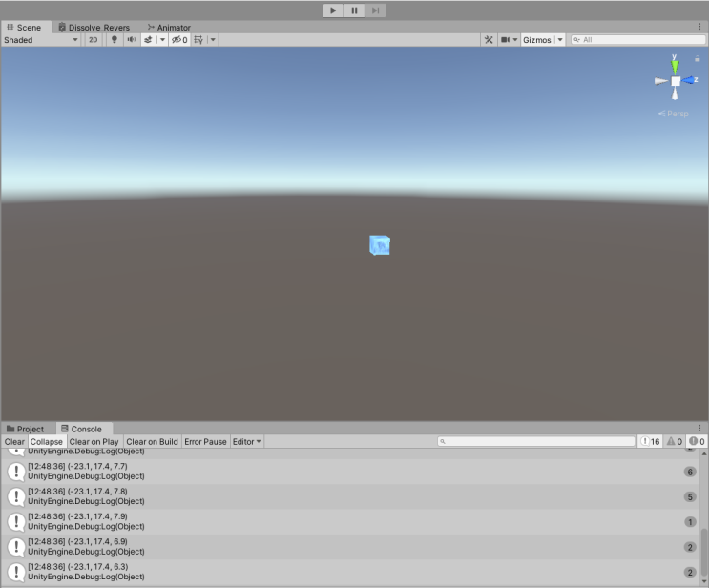709x588 pixels.
Task: Toggle Error Pause
Action: point(205,441)
